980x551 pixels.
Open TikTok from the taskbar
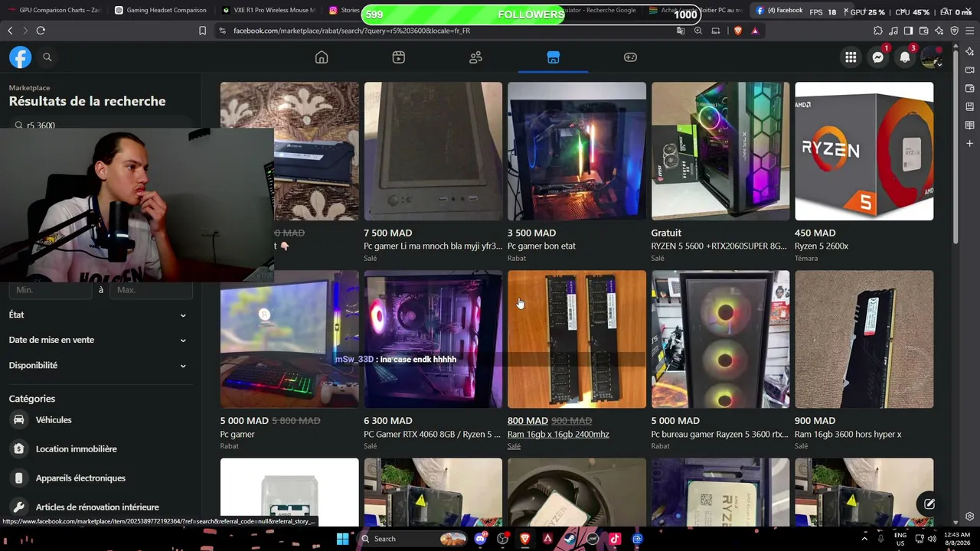(615, 539)
